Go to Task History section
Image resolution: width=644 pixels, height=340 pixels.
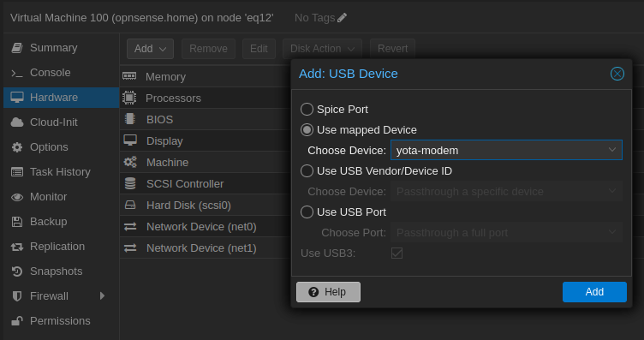[x=61, y=172]
